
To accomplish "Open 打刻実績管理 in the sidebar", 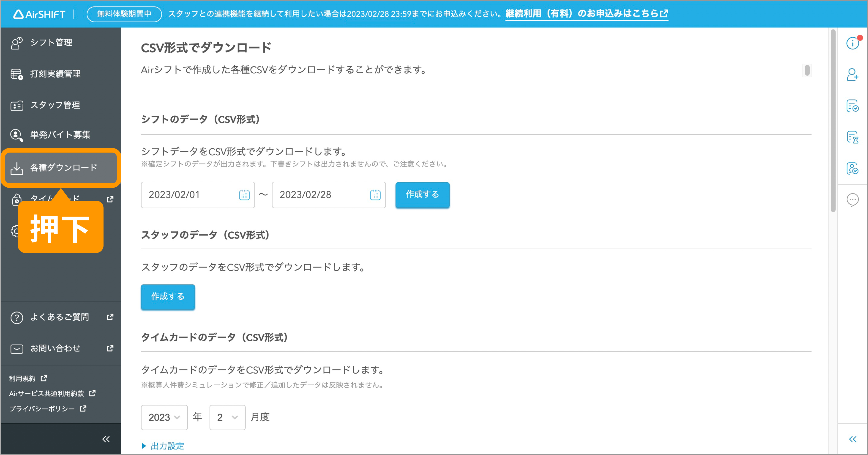I will click(x=61, y=74).
